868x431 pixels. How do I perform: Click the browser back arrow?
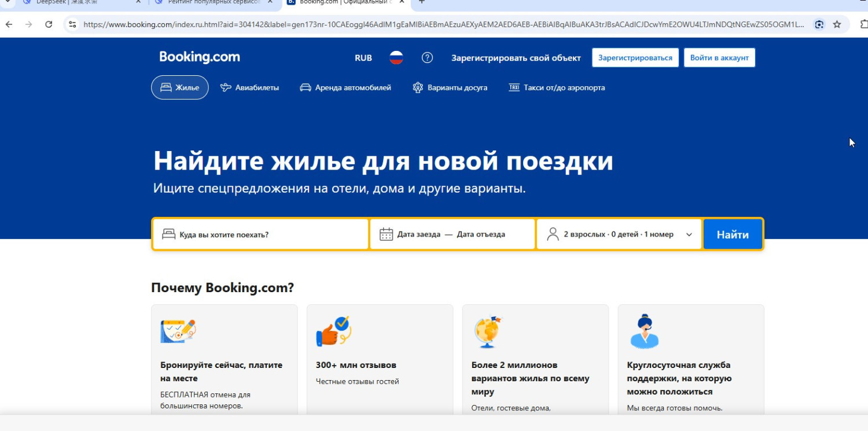(9, 24)
